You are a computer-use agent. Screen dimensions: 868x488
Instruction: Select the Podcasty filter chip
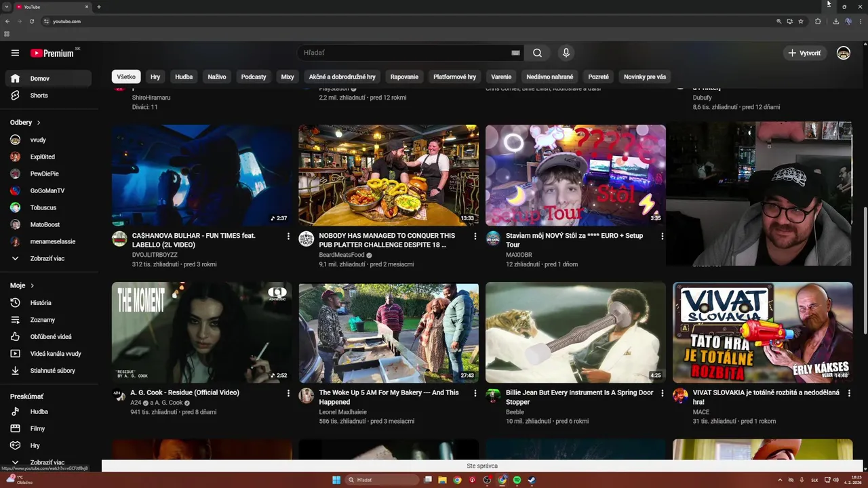254,77
